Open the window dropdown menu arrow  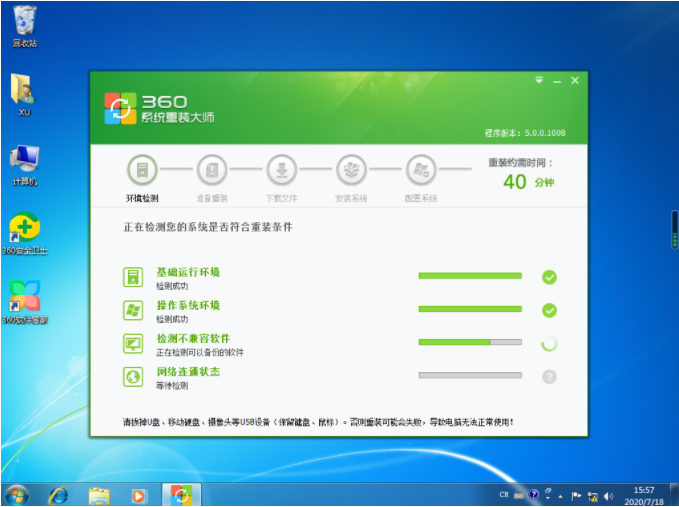point(539,80)
